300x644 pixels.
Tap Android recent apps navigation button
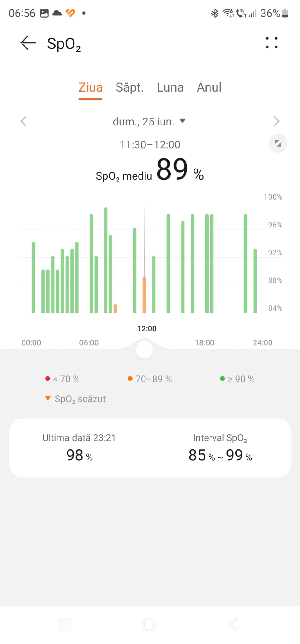(x=65, y=625)
